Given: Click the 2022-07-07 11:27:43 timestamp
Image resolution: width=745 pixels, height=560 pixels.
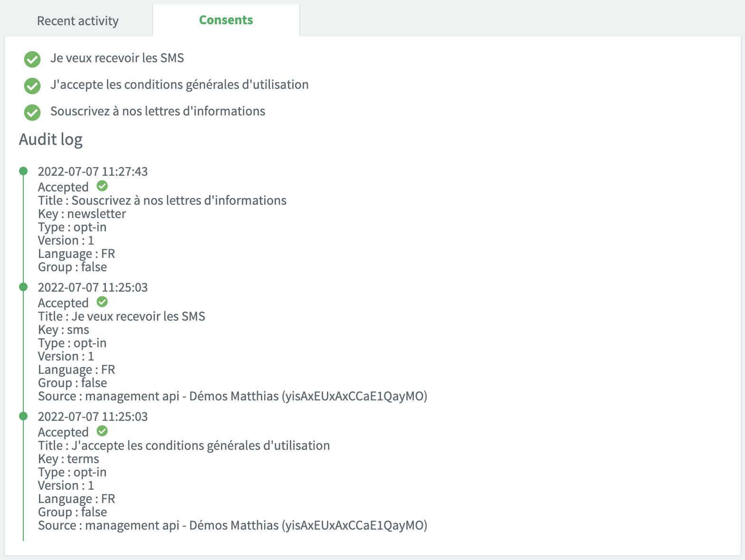Looking at the screenshot, I should pos(93,171).
